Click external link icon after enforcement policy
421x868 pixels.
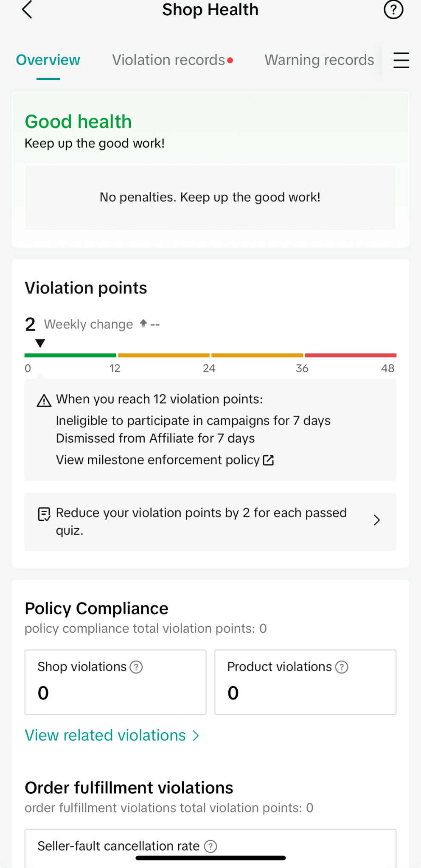tap(268, 460)
